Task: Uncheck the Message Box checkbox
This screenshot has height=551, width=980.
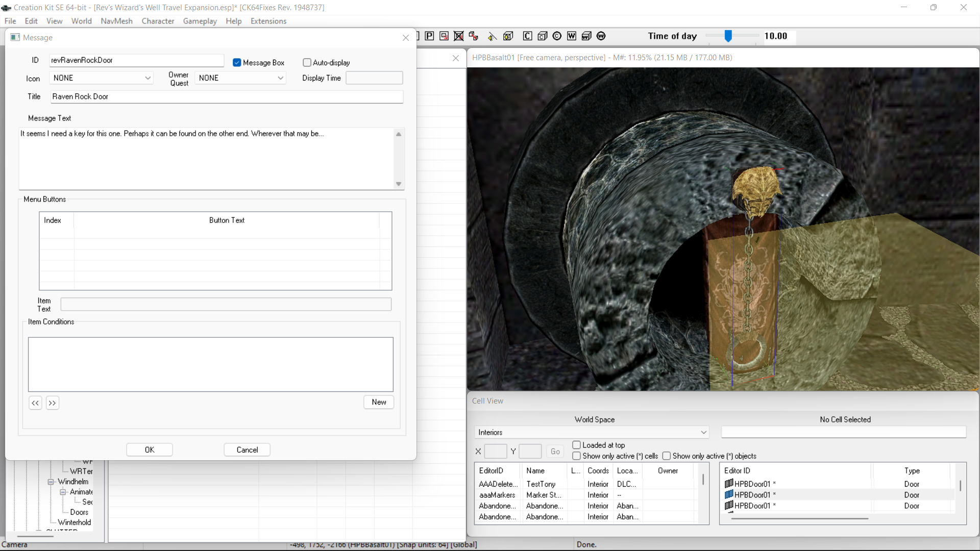Action: [x=237, y=62]
